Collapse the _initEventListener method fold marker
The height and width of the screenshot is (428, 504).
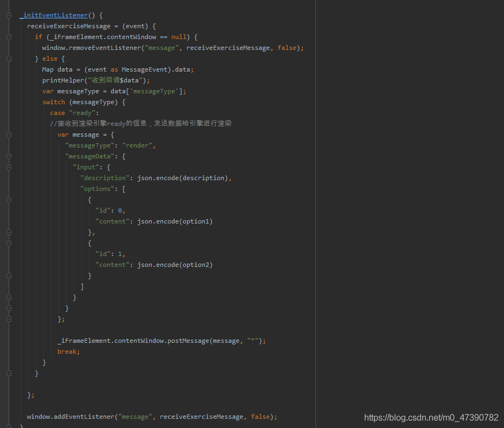point(9,15)
